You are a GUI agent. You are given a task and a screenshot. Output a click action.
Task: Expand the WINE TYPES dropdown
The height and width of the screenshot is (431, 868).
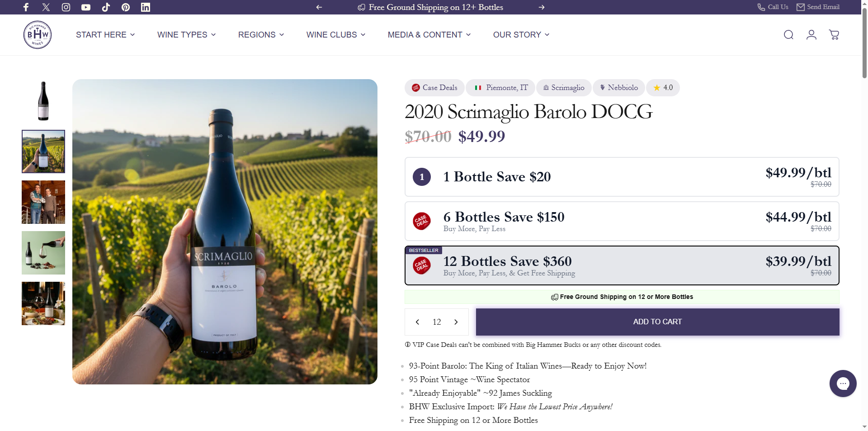coord(186,34)
